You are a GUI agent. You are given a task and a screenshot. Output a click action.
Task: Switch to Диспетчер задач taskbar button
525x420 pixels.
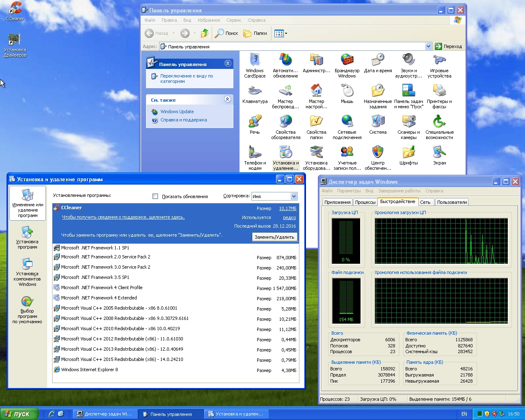[105, 414]
